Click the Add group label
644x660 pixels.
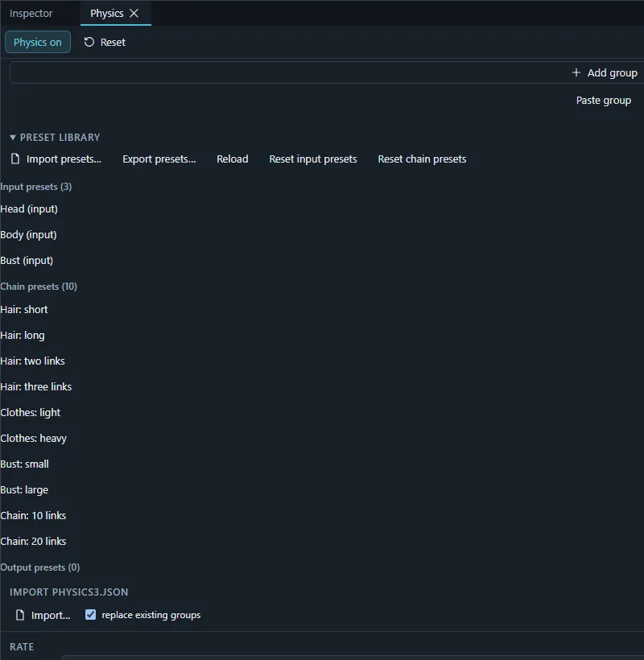point(612,72)
